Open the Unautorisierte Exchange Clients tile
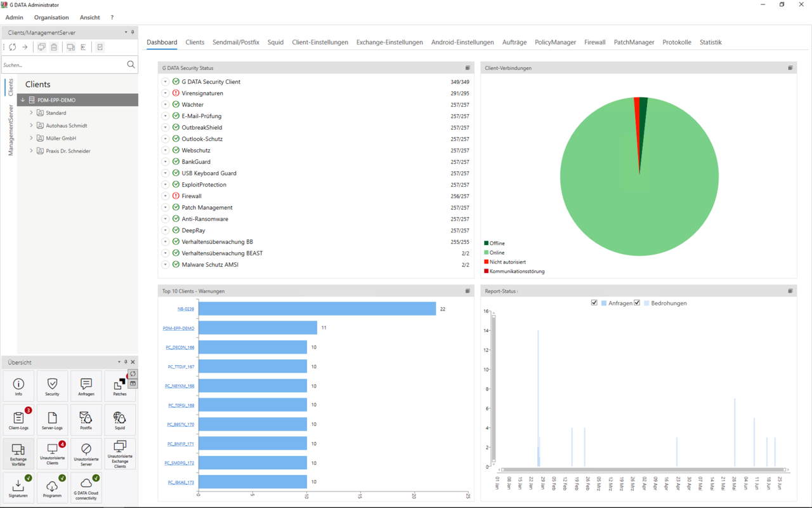The width and height of the screenshot is (812, 508). coord(120,454)
